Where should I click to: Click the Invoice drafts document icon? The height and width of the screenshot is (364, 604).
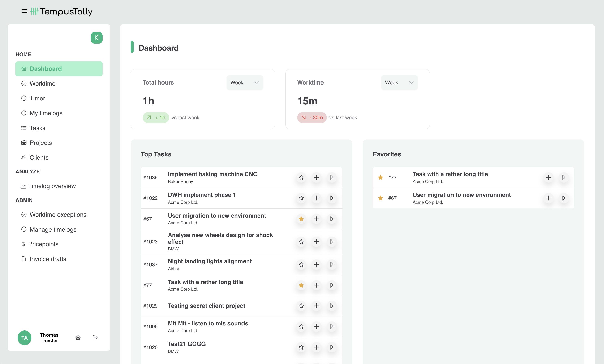[x=24, y=259]
